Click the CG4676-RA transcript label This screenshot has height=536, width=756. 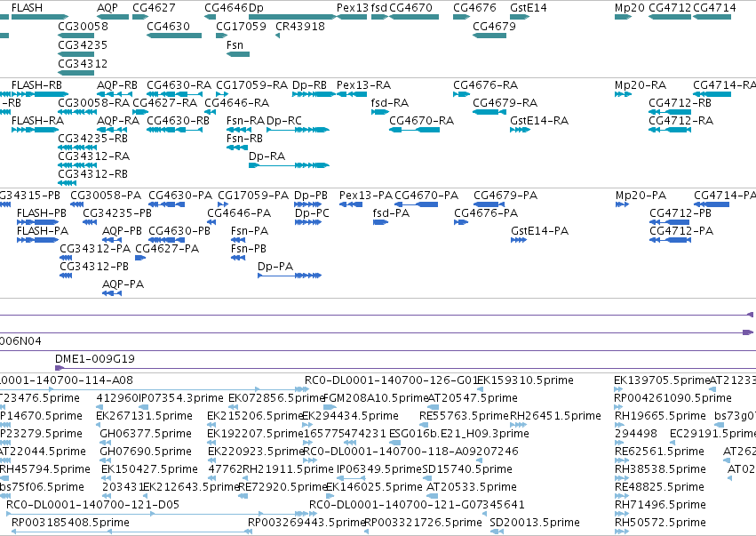(x=486, y=85)
